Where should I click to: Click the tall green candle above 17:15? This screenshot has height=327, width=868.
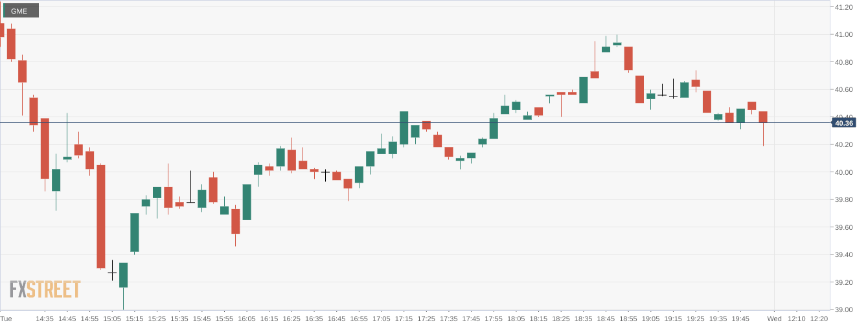[x=404, y=128]
